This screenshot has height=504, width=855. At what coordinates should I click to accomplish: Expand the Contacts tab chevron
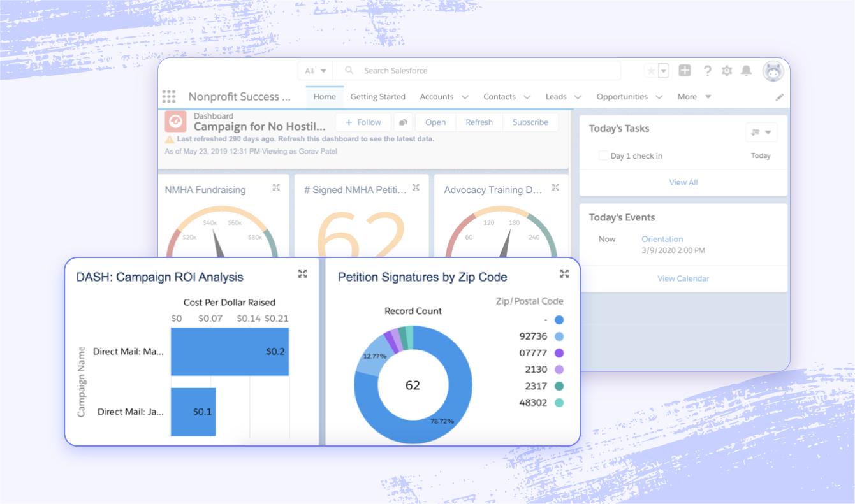(527, 97)
